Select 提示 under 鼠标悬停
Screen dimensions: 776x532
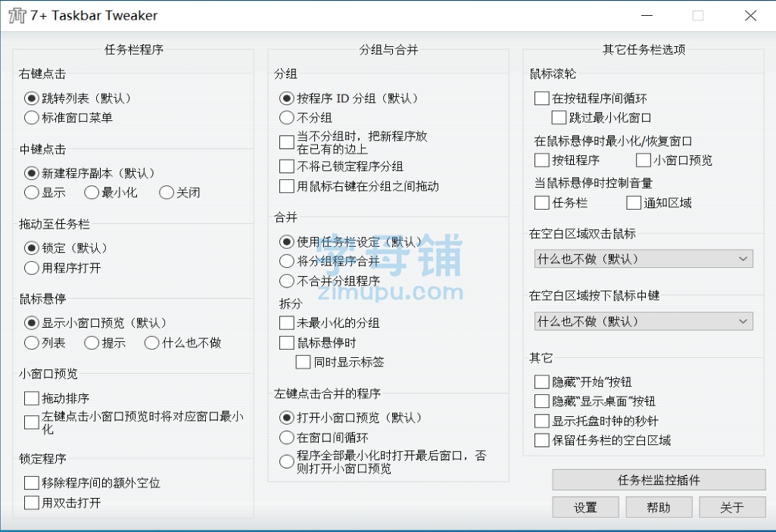[92, 343]
